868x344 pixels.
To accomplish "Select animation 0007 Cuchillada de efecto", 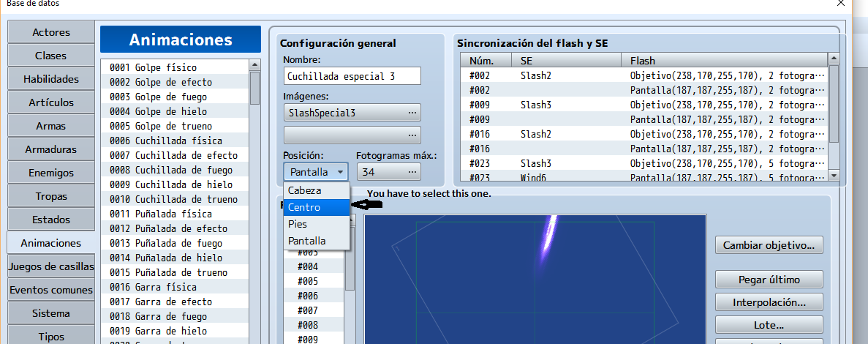I will pyautogui.click(x=175, y=156).
